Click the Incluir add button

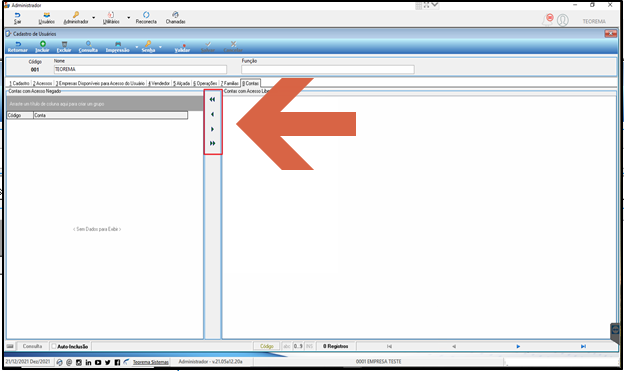[x=42, y=47]
